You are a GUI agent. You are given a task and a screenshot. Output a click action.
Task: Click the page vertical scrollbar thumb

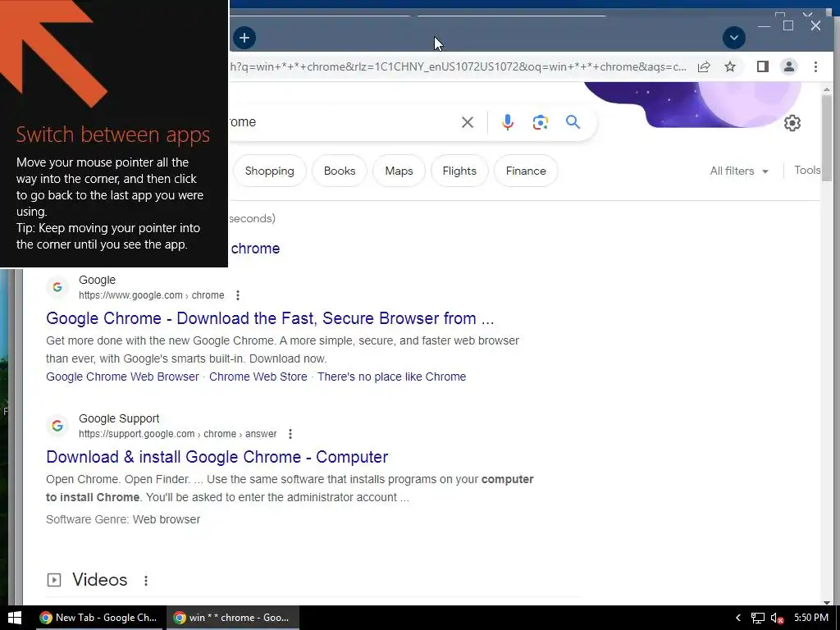[x=827, y=138]
